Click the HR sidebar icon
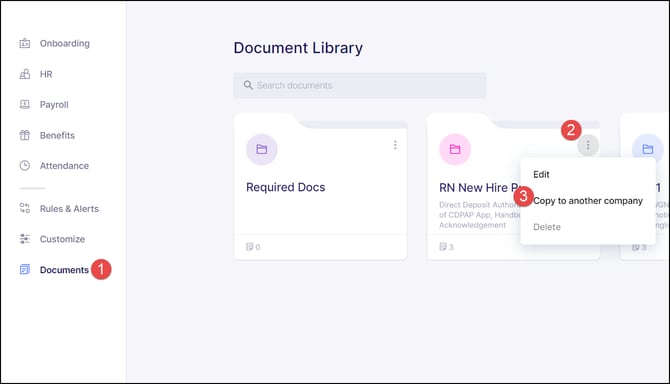Viewport: 670px width, 384px height. point(25,74)
